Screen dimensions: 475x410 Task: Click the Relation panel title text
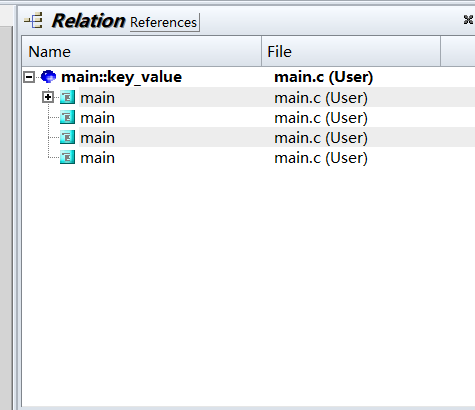click(88, 21)
